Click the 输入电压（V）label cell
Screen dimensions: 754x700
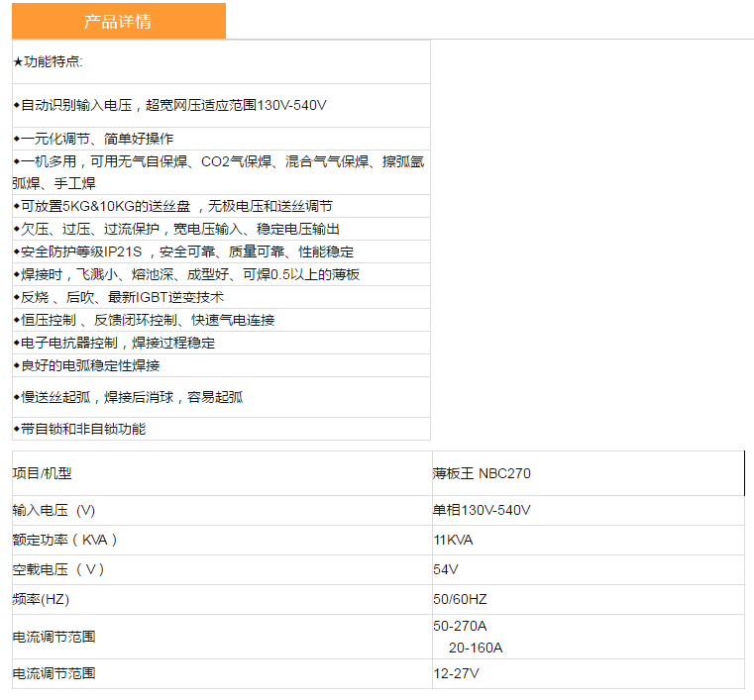click(222, 510)
